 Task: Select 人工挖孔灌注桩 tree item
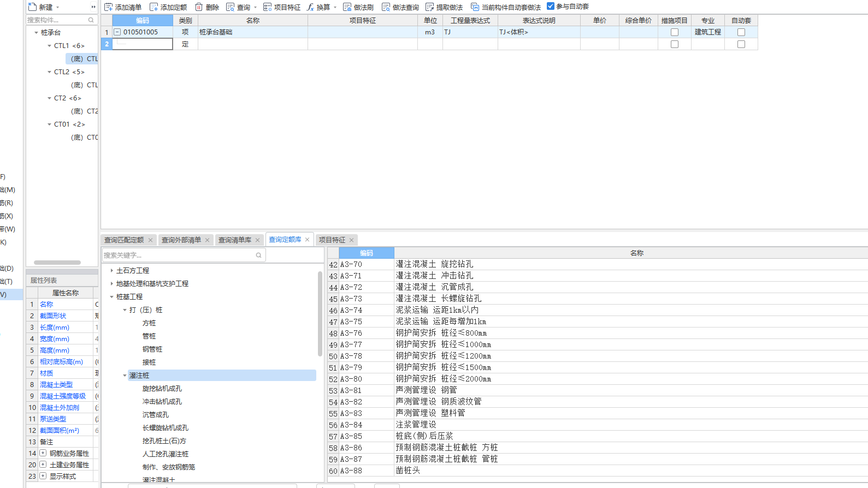166,454
